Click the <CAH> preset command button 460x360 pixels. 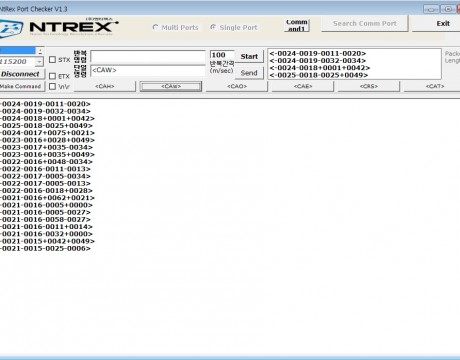105,86
